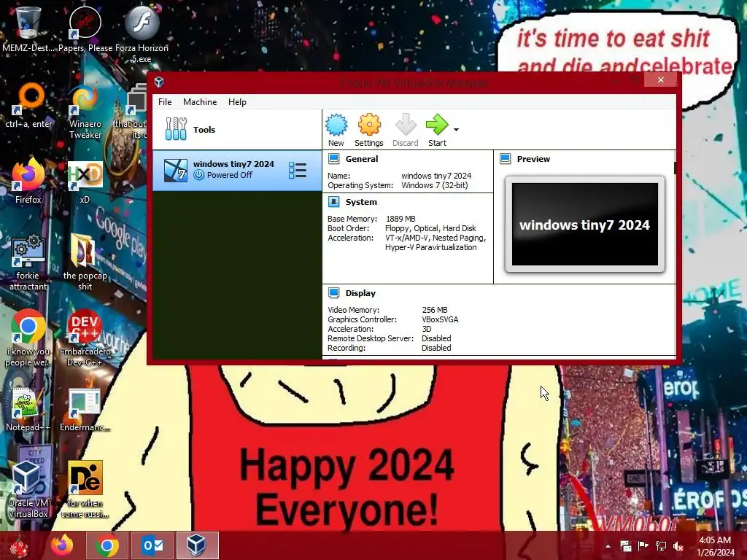Open the Oracle VM VirtualBox desktop shortcut
Viewport: 747px width, 560px height.
click(x=28, y=489)
